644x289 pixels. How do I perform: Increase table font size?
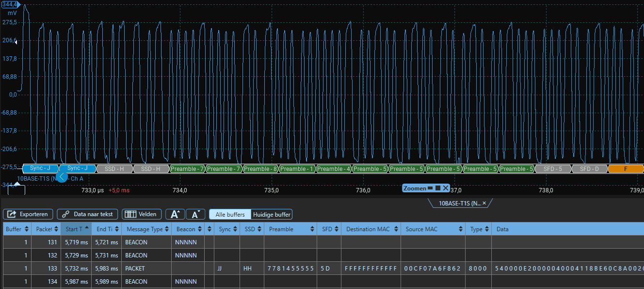click(175, 215)
